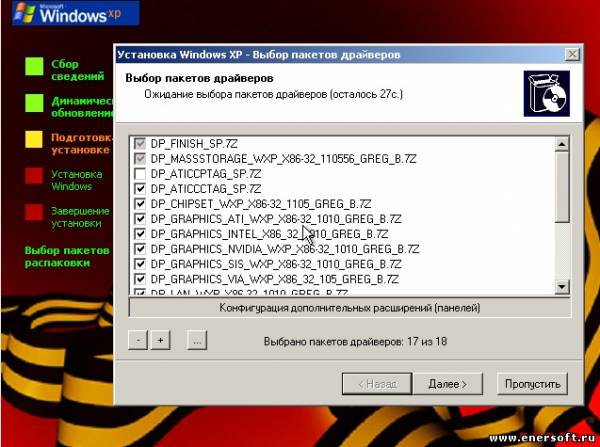Select DP_ATICCCTAG_SP.7Z list entry text

coord(206,189)
